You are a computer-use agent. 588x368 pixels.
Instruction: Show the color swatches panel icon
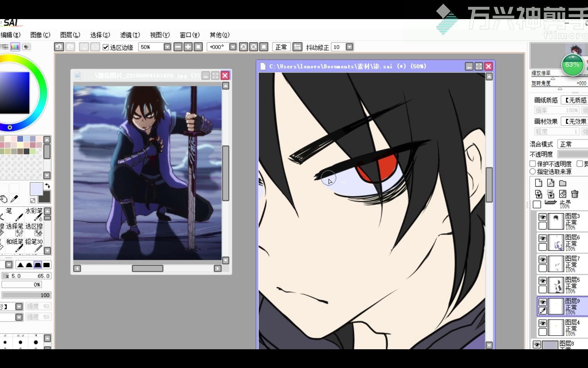point(15,47)
